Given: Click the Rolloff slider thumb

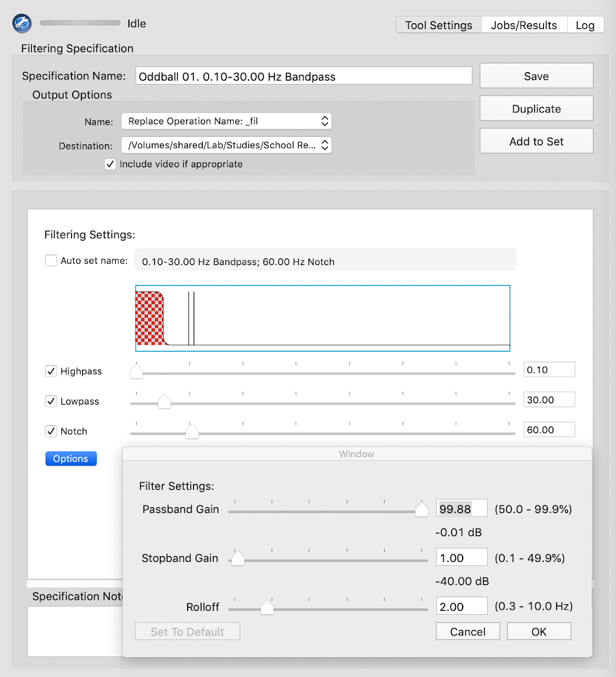Looking at the screenshot, I should click(x=267, y=608).
